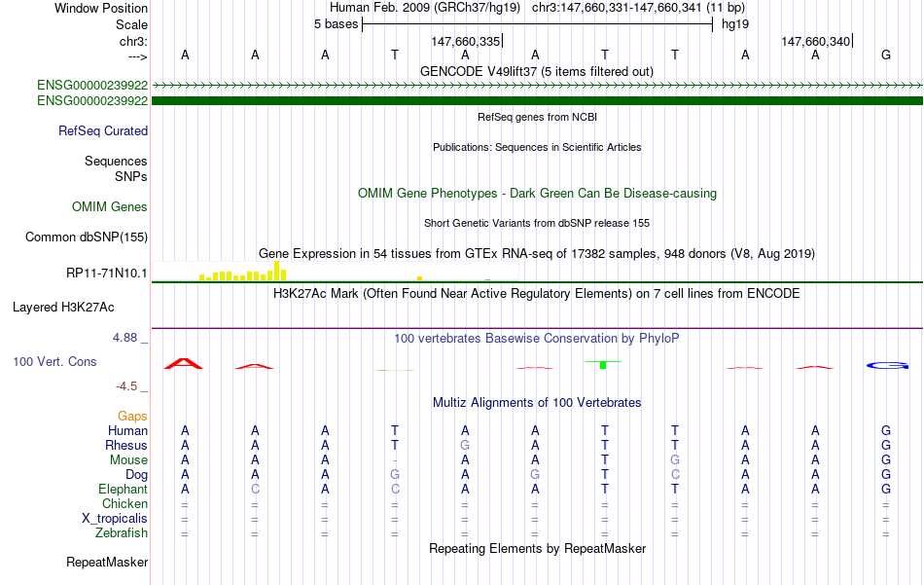The width and height of the screenshot is (924, 585).
Task: Click the green T conservation logo
Action: (603, 364)
